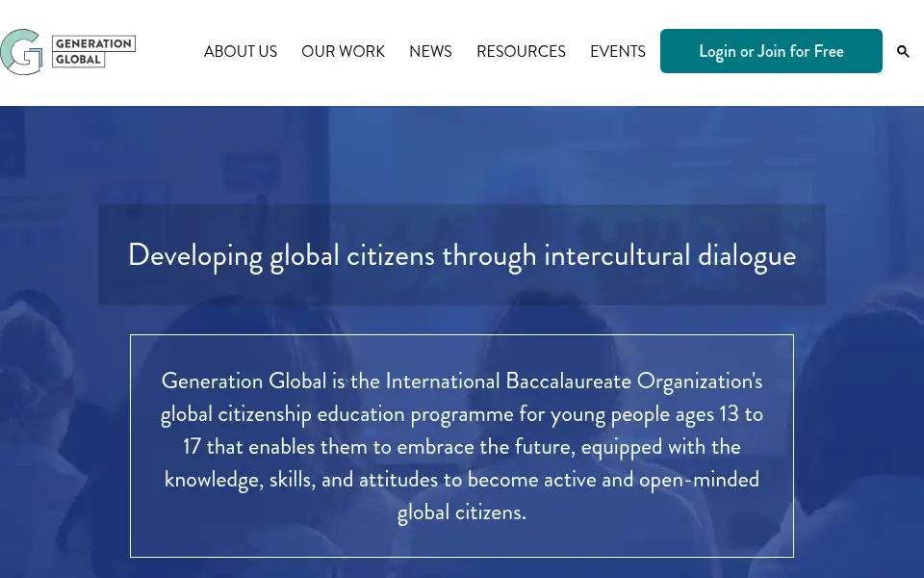Viewport: 924px width, 578px height.
Task: Click the paragraph beginning 'Generation Global is the International'
Action: point(462,446)
